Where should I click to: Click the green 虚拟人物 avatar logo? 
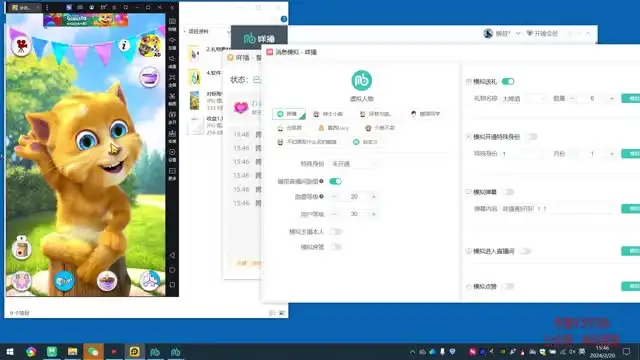[362, 80]
